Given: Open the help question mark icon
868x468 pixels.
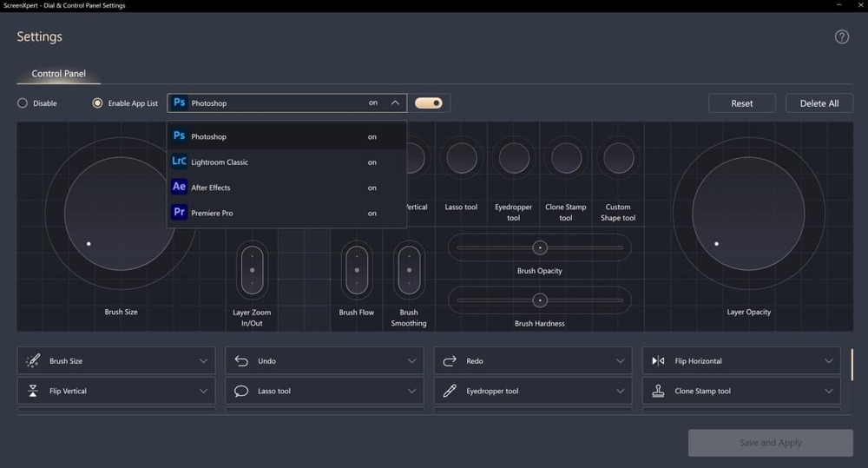Looking at the screenshot, I should [x=841, y=36].
